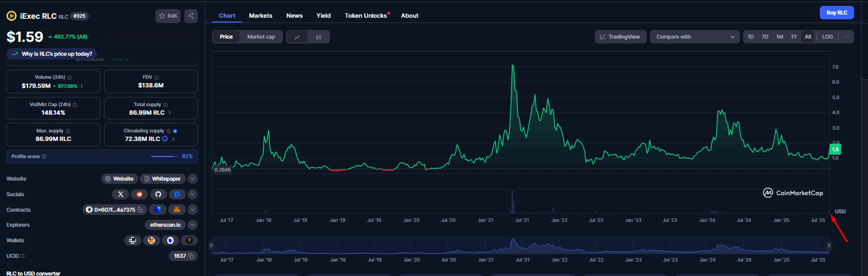Switch to the News tab
868x276 pixels.
tap(294, 16)
